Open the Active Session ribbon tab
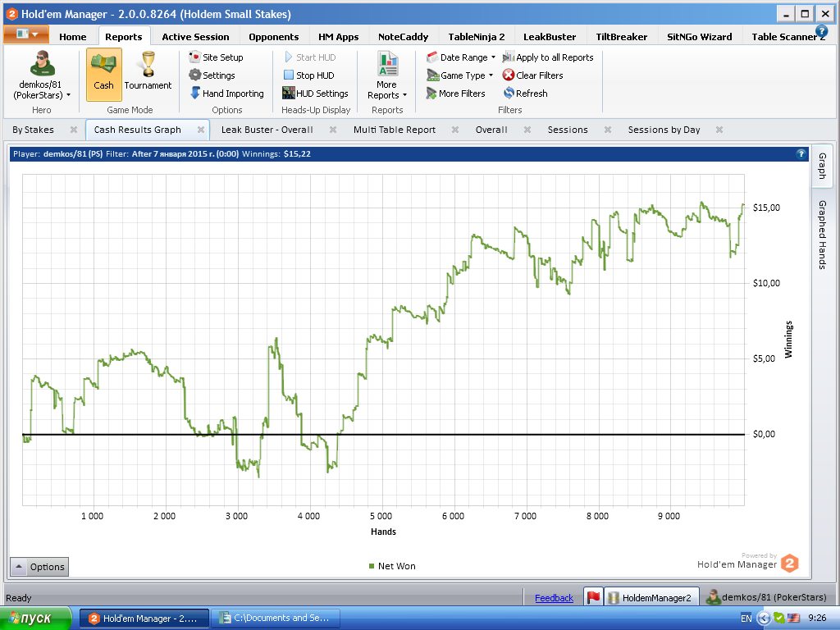Screen dimensions: 840x630 (x=195, y=37)
